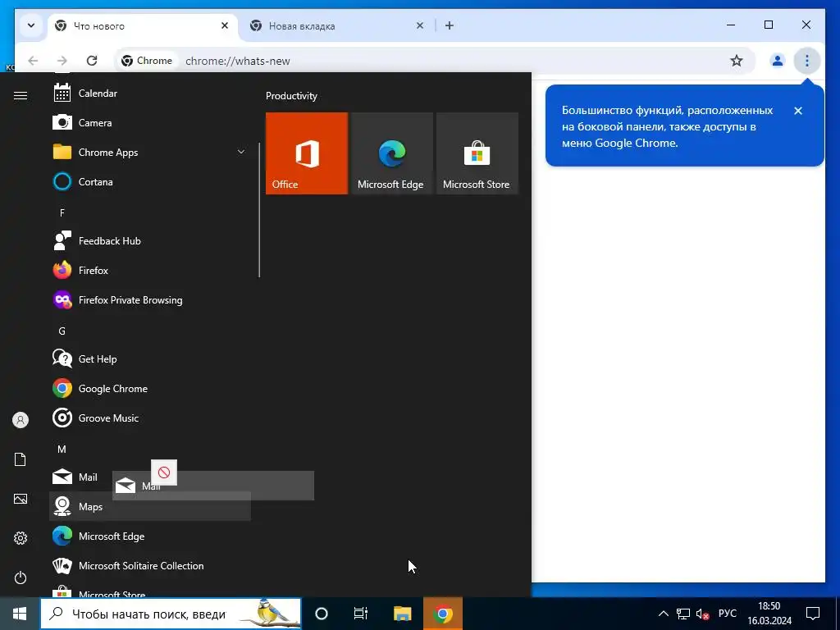This screenshot has height=630, width=840.
Task: Launch Firefox from Start menu
Action: pyautogui.click(x=150, y=271)
